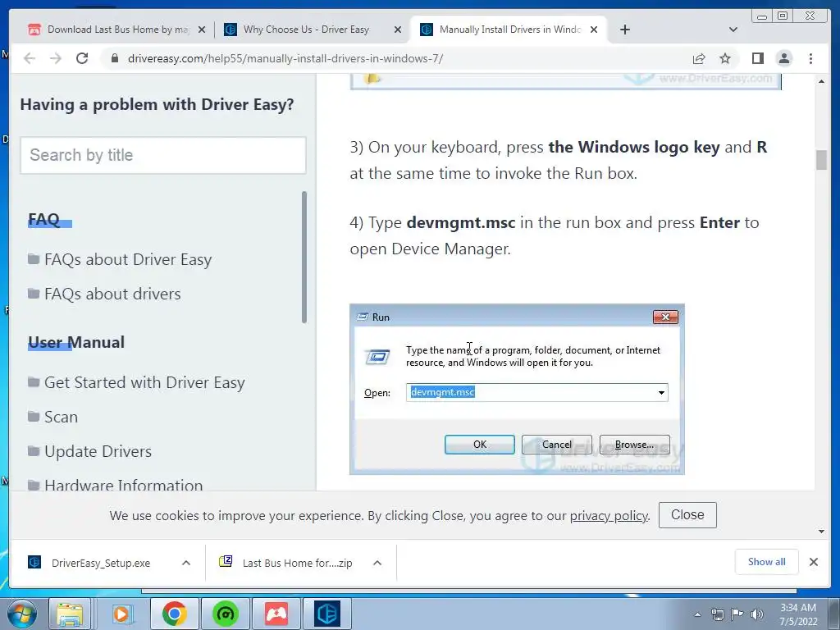840x630 pixels.
Task: Open Action Center flag icon
Action: [737, 614]
